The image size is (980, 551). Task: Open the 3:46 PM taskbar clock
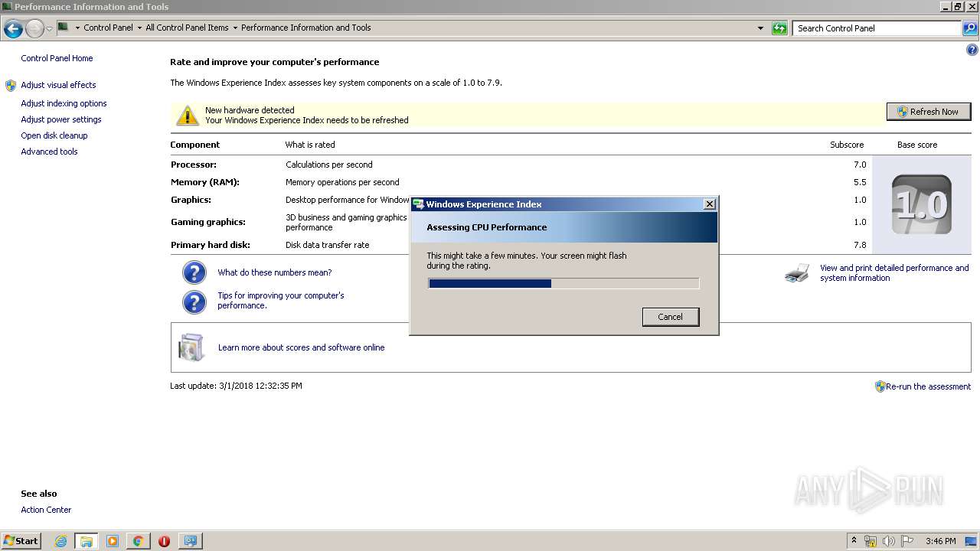(940, 541)
